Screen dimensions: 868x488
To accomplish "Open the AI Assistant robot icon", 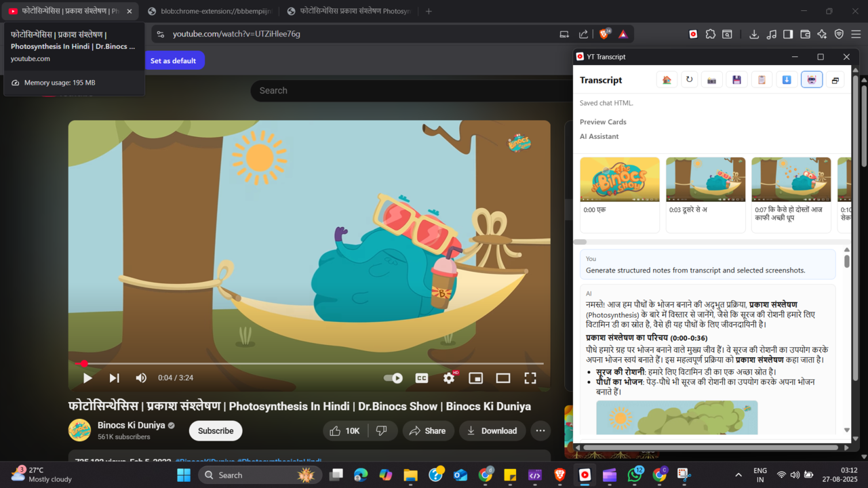I will 812,79.
